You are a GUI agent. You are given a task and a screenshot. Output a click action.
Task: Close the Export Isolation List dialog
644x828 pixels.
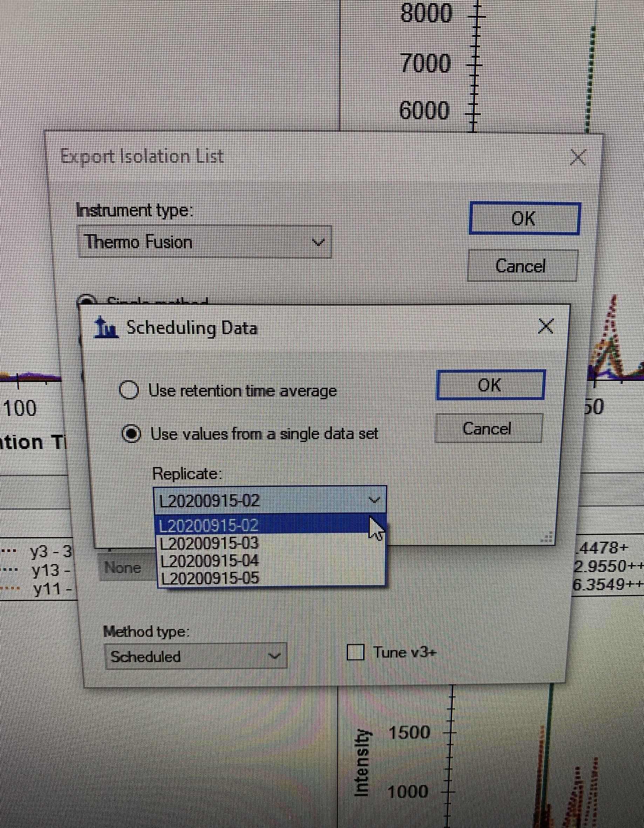(x=578, y=157)
